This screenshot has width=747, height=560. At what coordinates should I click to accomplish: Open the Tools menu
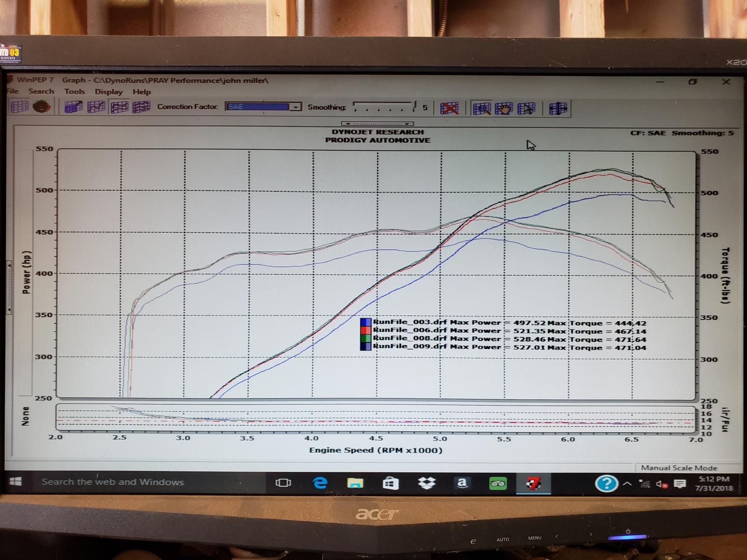point(75,91)
